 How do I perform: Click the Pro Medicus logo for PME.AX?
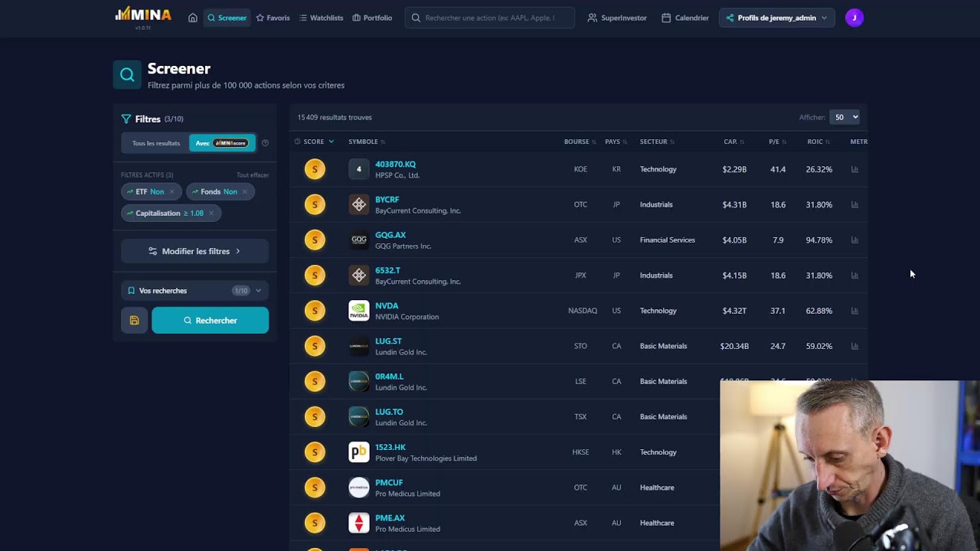click(358, 523)
